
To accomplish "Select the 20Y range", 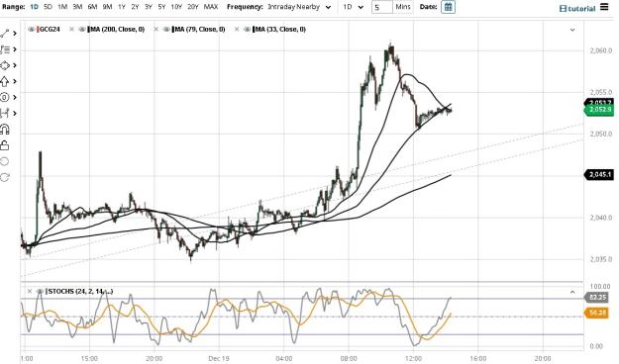I will (x=193, y=7).
